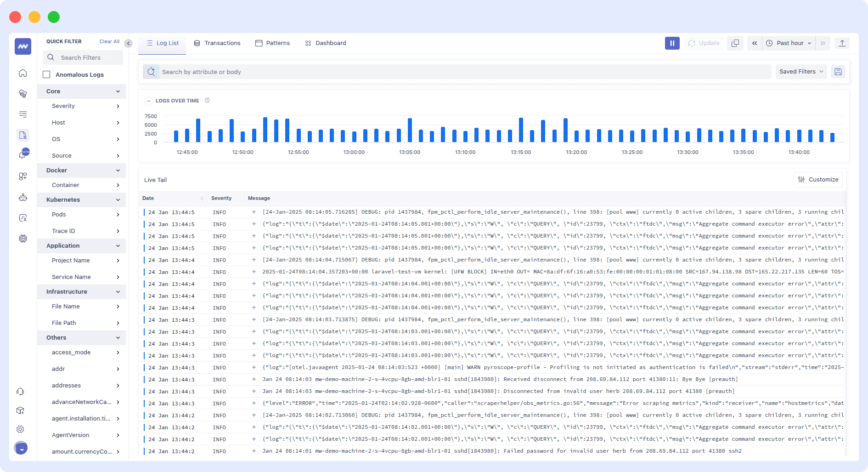Select the Logs document icon in sidebar
This screenshot has width=868, height=472.
pos(23,135)
